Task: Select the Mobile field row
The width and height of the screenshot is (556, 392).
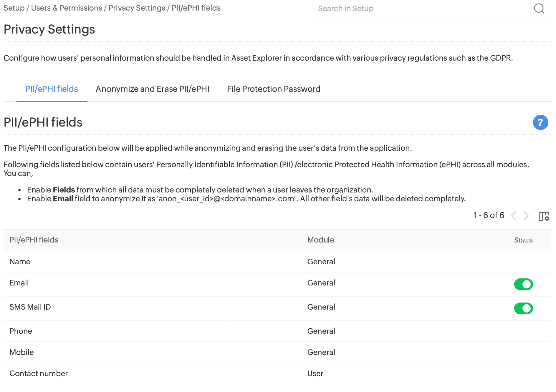Action: (21, 352)
